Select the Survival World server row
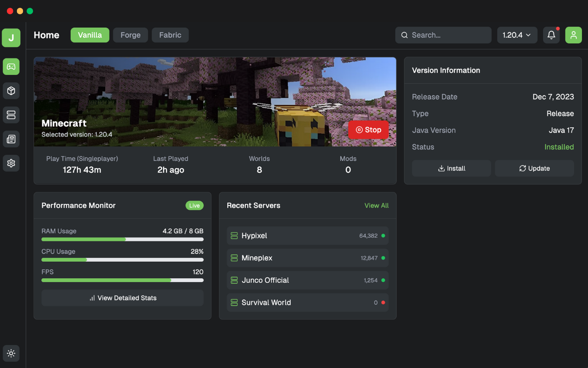 click(308, 303)
